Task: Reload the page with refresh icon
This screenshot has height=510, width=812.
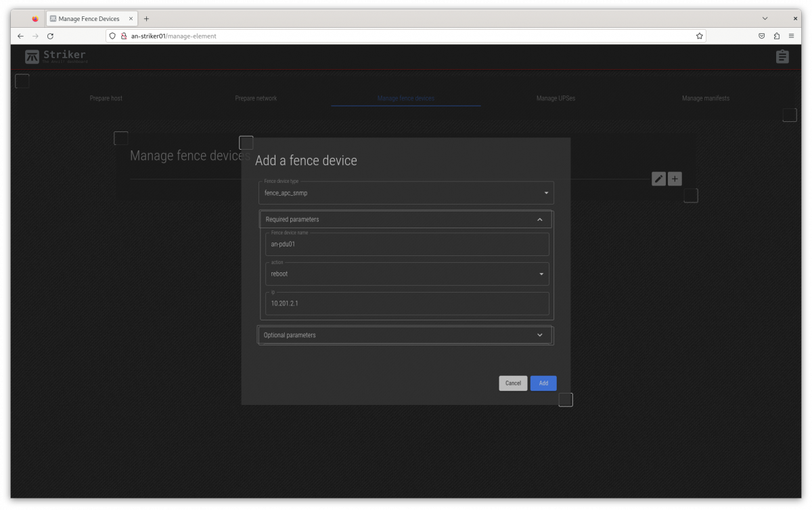Action: (50, 36)
